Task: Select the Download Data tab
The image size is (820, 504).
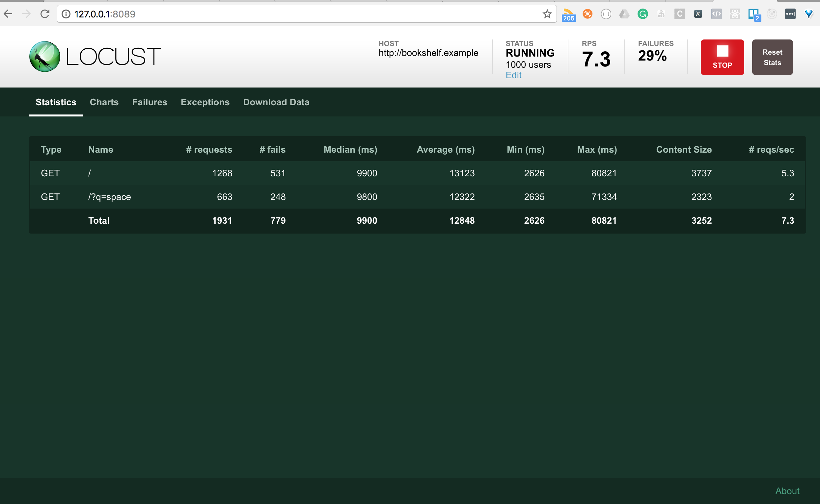Action: pyautogui.click(x=276, y=102)
